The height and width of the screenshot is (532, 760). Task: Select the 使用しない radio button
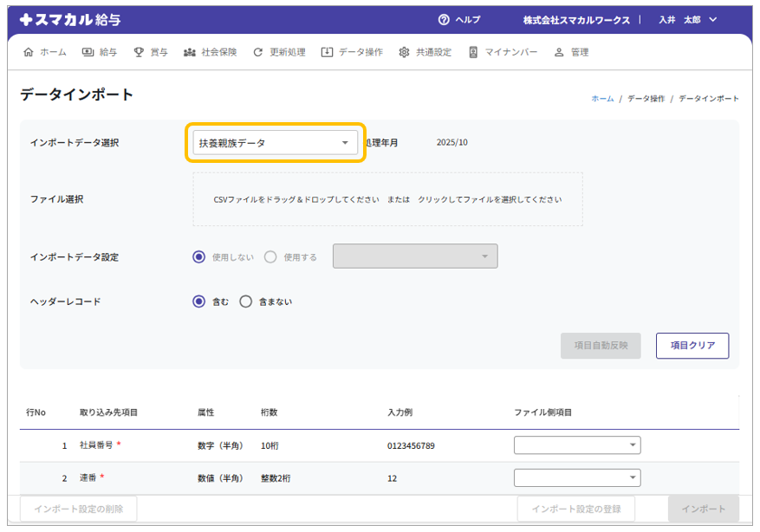click(x=199, y=256)
